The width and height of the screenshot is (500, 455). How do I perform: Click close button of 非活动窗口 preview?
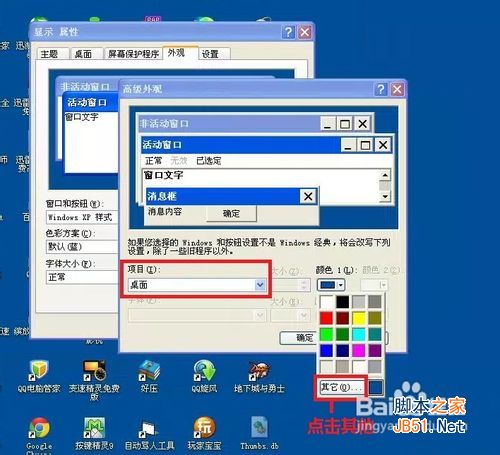click(363, 124)
